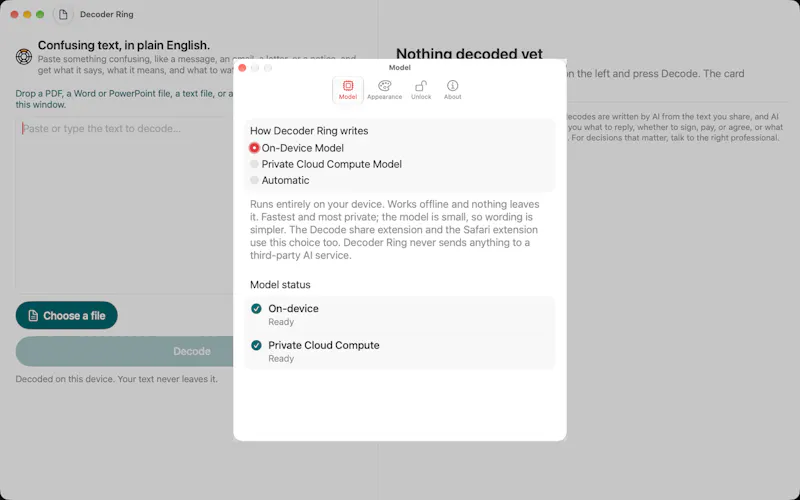Click the paste text input area
This screenshot has height=500, width=800.
124,204
